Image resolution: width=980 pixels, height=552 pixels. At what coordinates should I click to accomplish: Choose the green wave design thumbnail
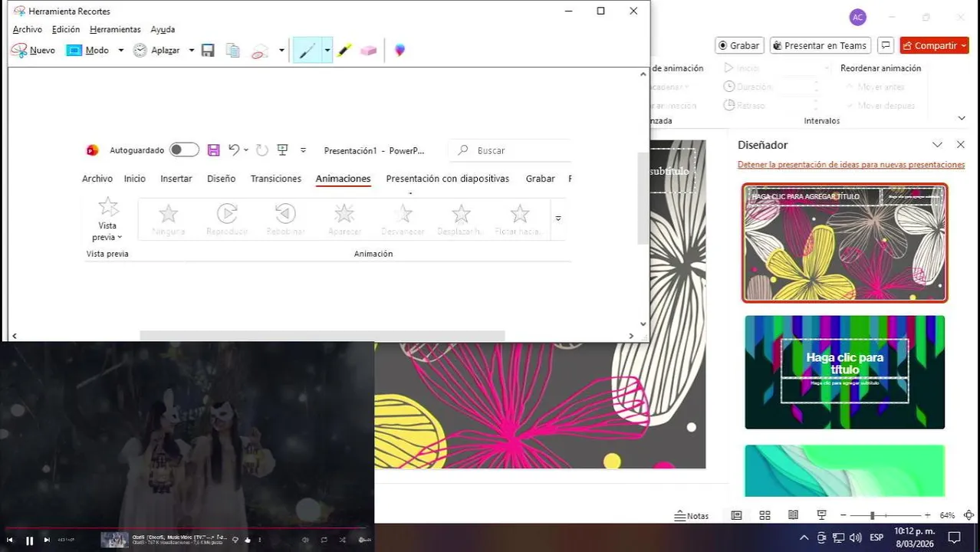click(844, 471)
